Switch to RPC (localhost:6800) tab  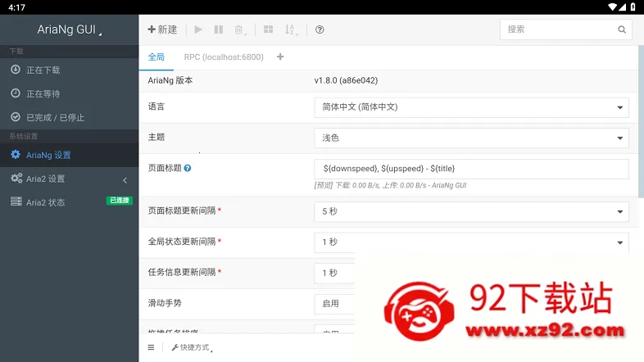tap(224, 57)
